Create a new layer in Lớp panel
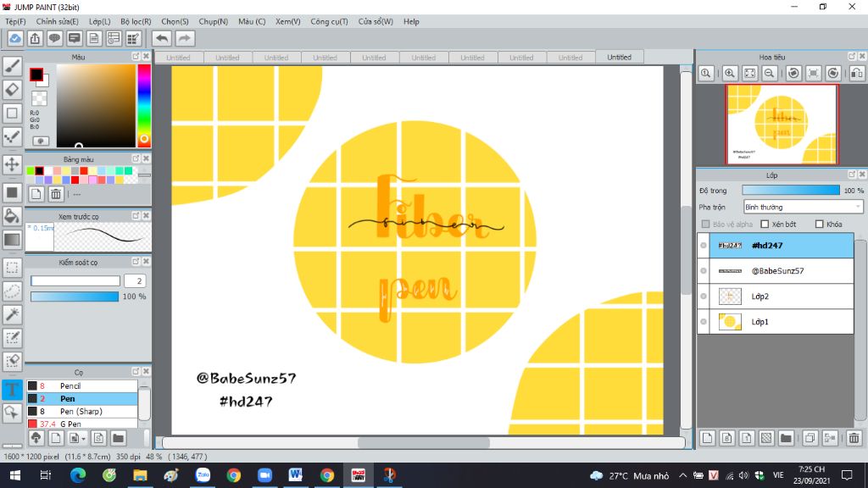Image resolution: width=868 pixels, height=488 pixels. (x=708, y=438)
